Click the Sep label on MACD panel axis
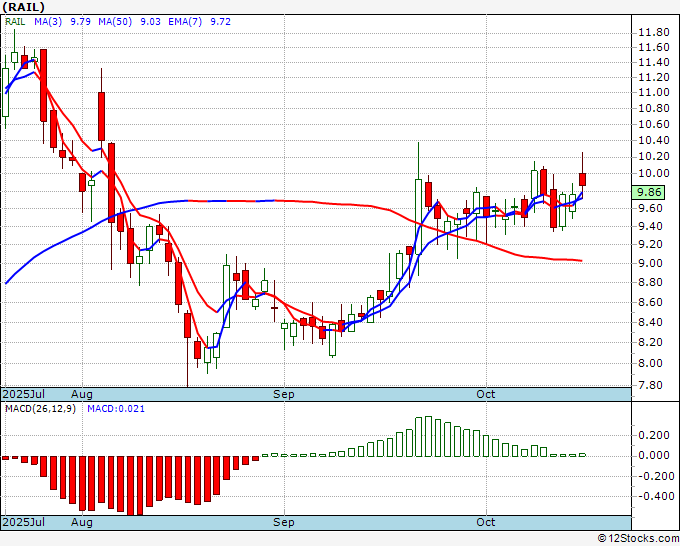 pos(284,522)
